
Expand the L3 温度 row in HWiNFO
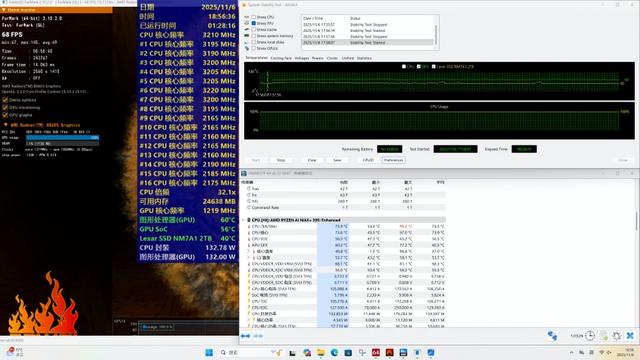(x=249, y=258)
